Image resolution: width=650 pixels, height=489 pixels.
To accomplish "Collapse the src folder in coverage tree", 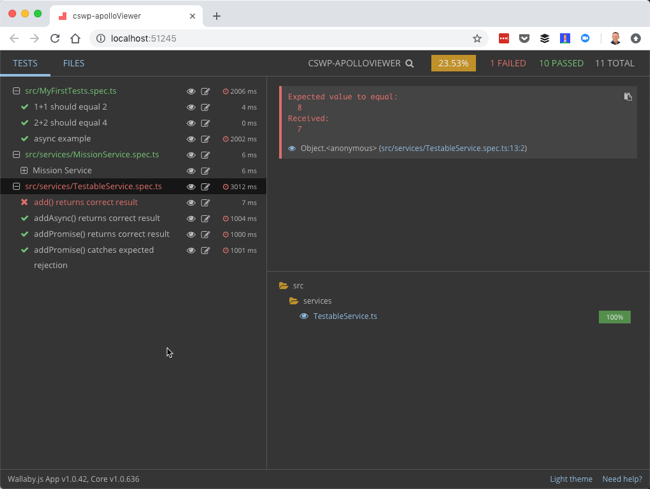I will tap(284, 286).
